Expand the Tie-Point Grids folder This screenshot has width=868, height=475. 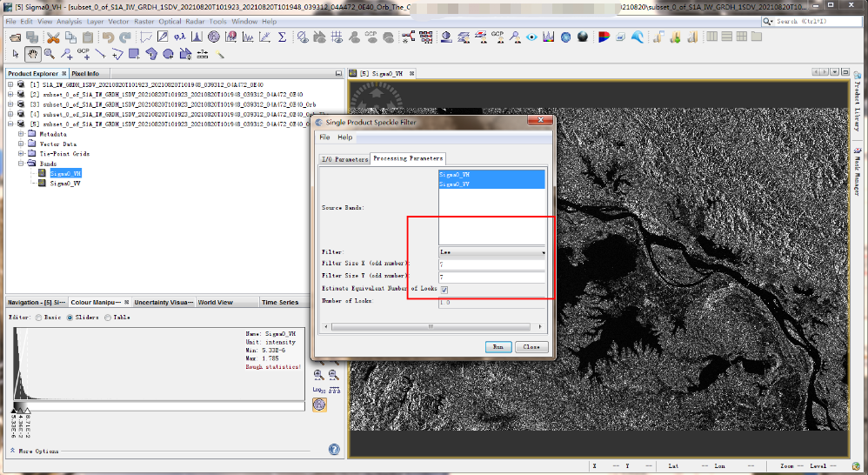[21, 153]
